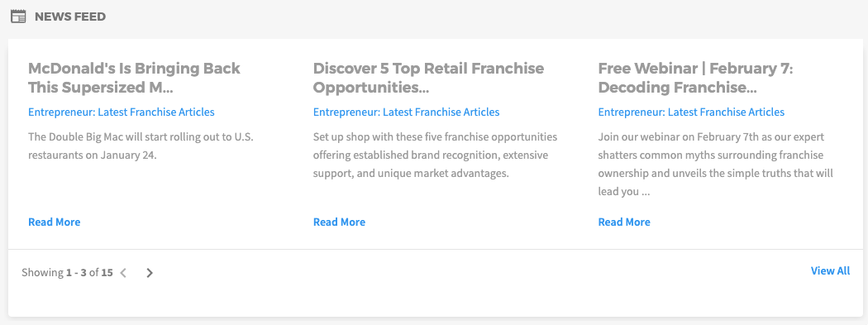Read More on Retail Franchise article
This screenshot has width=868, height=325.
339,222
